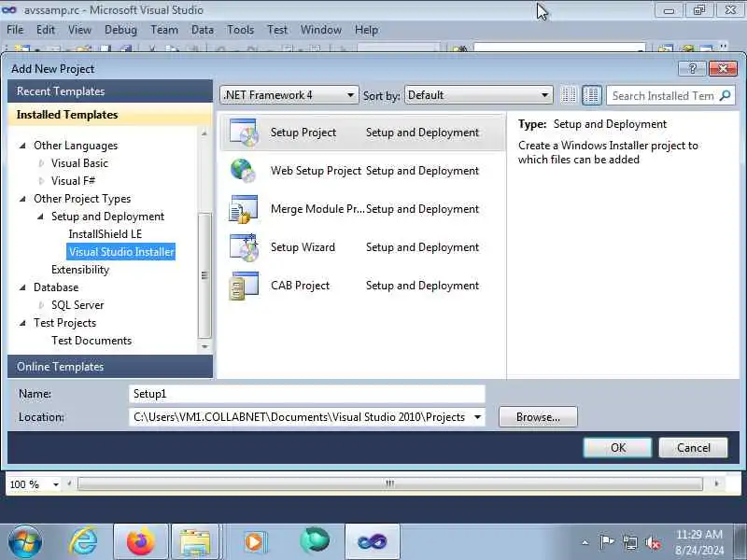Open the green globe taskbar application
The width and height of the screenshot is (747, 560).
[x=315, y=541]
